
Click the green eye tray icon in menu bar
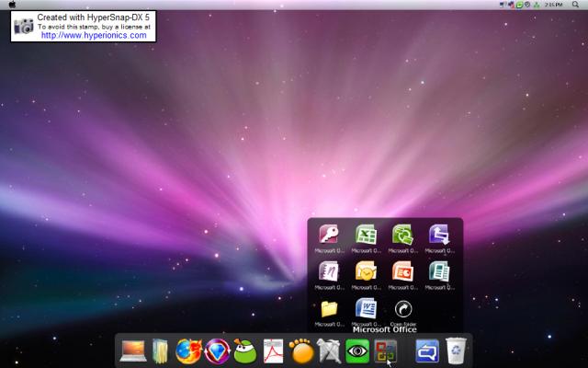click(x=520, y=5)
